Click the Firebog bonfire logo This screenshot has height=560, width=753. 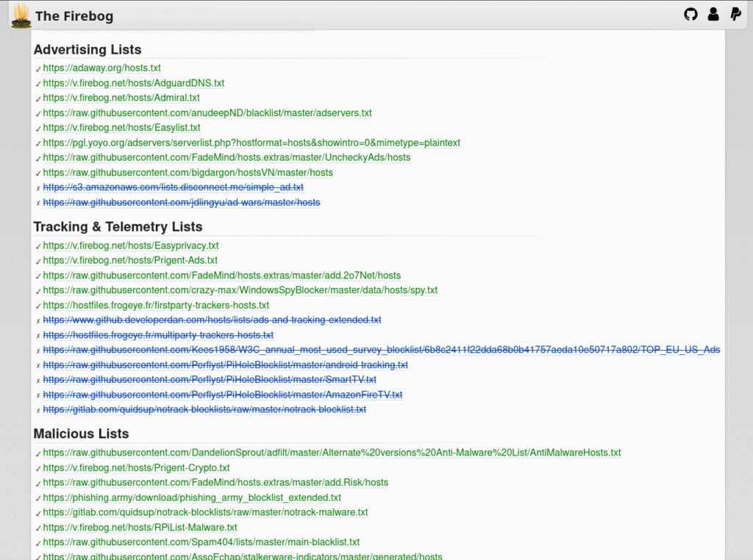[21, 15]
